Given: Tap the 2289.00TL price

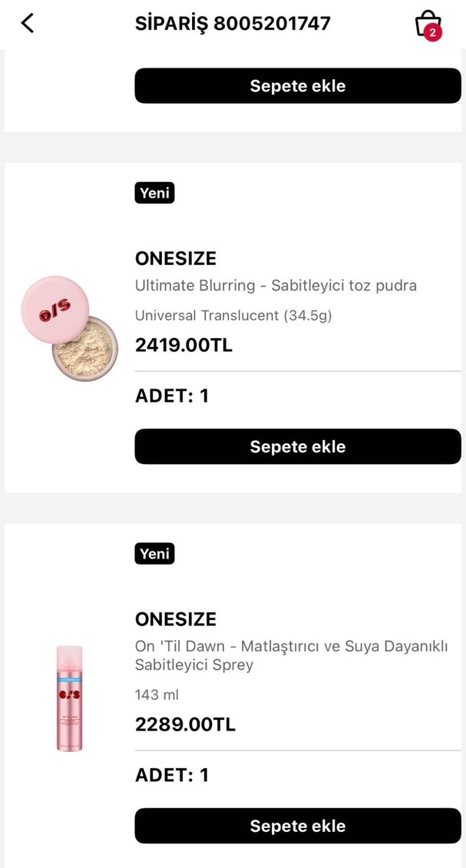Looking at the screenshot, I should click(185, 724).
